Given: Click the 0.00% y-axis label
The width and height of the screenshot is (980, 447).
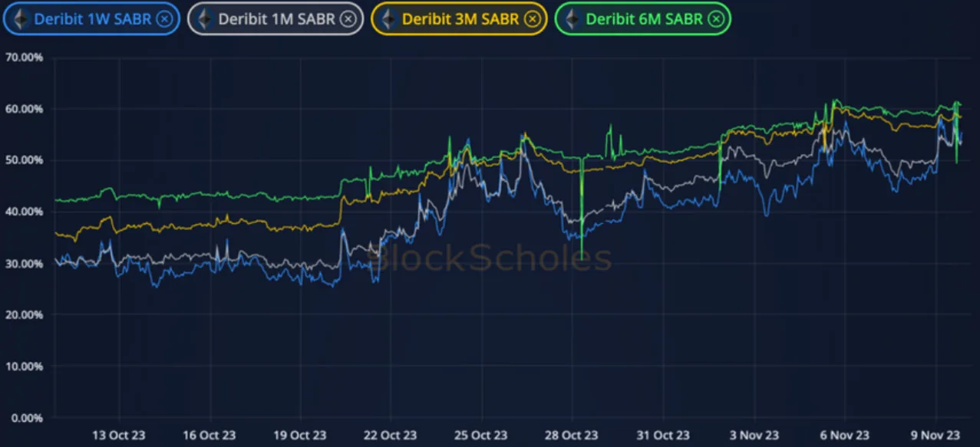Looking at the screenshot, I should pyautogui.click(x=27, y=418).
